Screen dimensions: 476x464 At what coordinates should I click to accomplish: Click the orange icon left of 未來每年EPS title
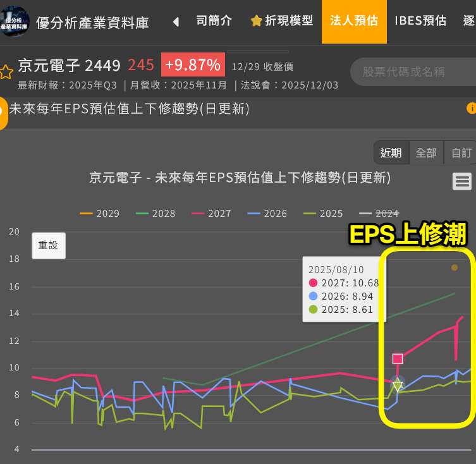[3, 110]
